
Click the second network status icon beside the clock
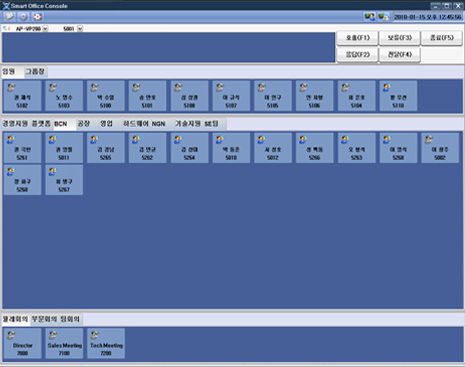point(383,17)
